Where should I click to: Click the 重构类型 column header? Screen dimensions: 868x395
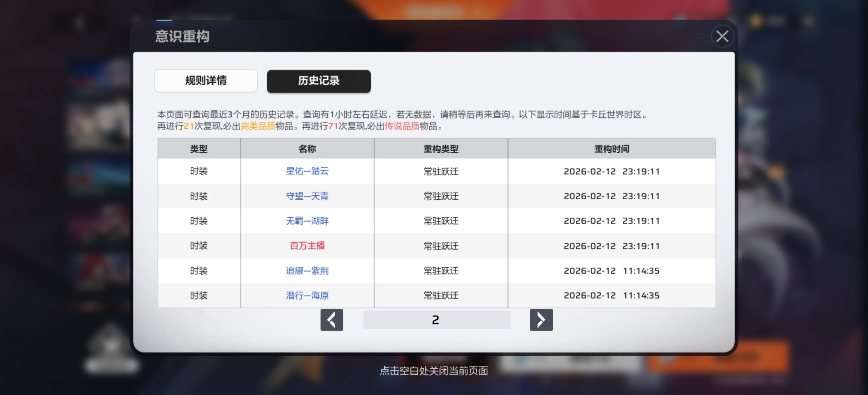point(441,149)
